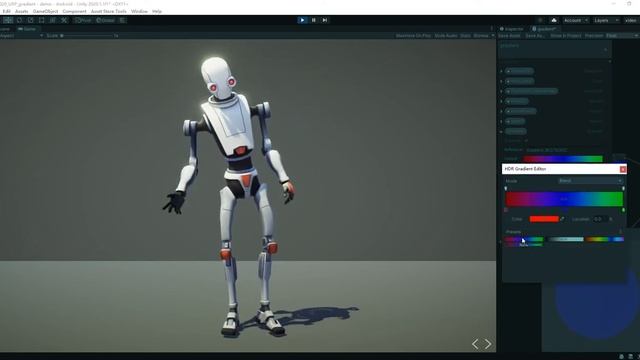The height and width of the screenshot is (360, 640).
Task: Open the Precision Float dropdown
Action: click(622, 36)
